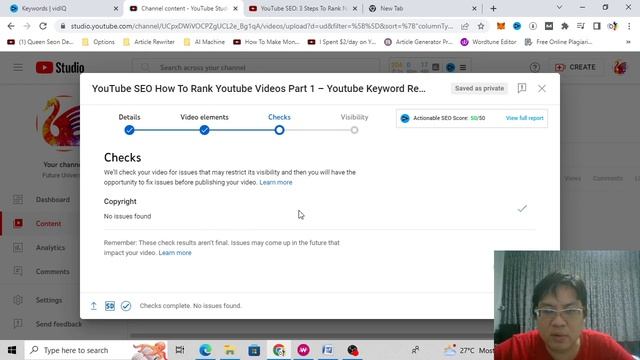Open Learn more link about checks

pyautogui.click(x=276, y=182)
